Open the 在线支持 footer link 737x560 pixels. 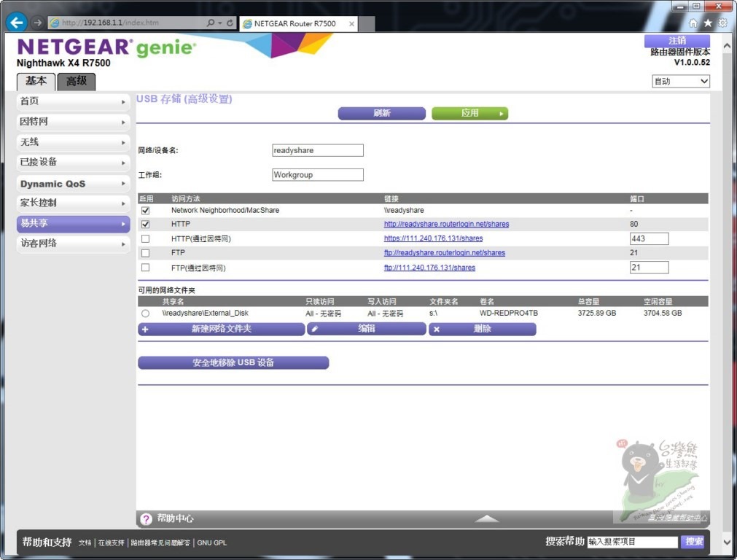(x=111, y=542)
